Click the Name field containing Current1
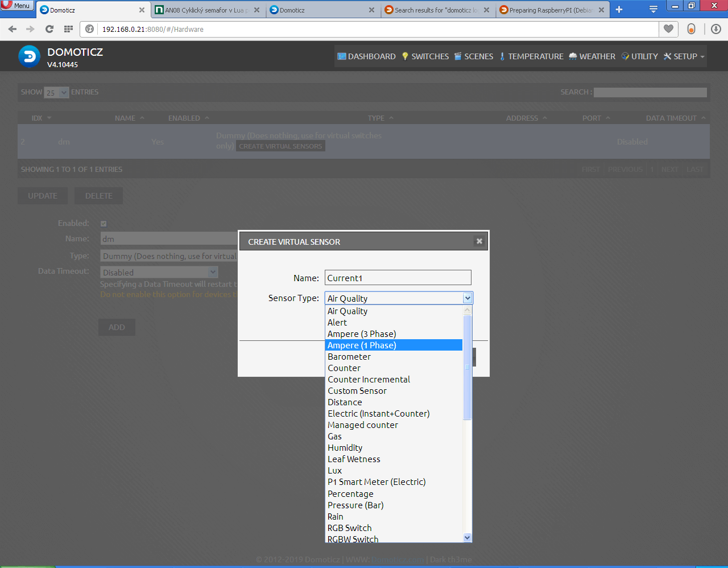 click(x=398, y=278)
